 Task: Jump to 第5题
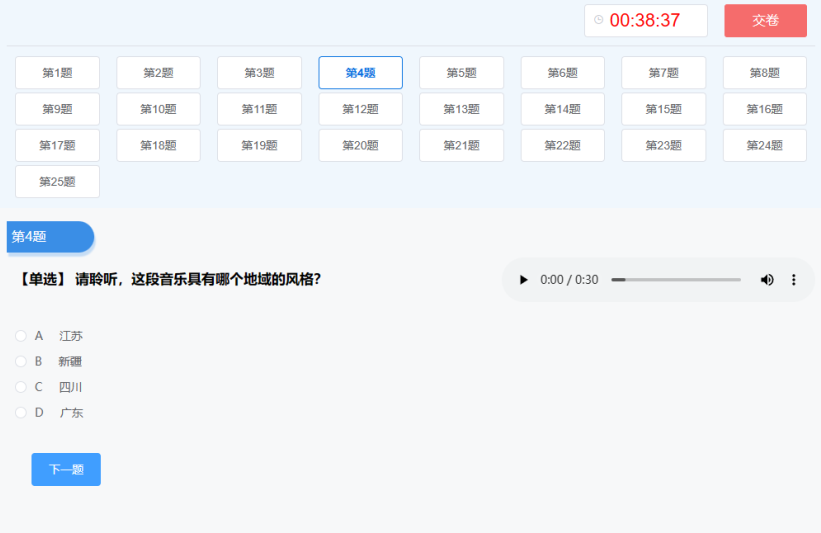[x=461, y=73]
